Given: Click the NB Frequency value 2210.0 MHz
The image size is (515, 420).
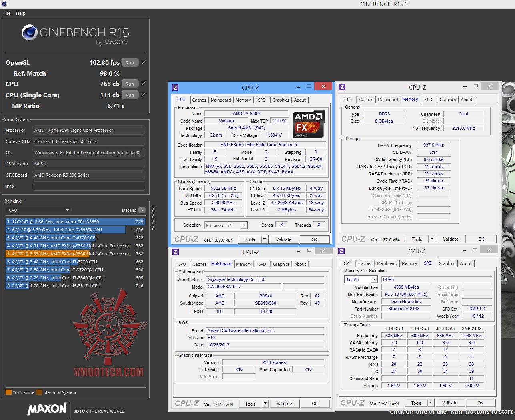Looking at the screenshot, I should point(463,128).
